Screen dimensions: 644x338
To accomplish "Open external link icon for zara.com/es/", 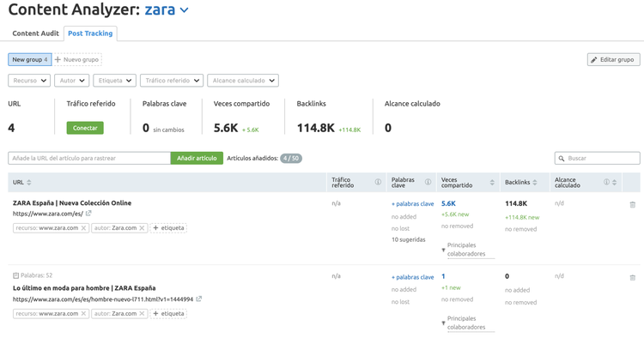I will point(88,214).
